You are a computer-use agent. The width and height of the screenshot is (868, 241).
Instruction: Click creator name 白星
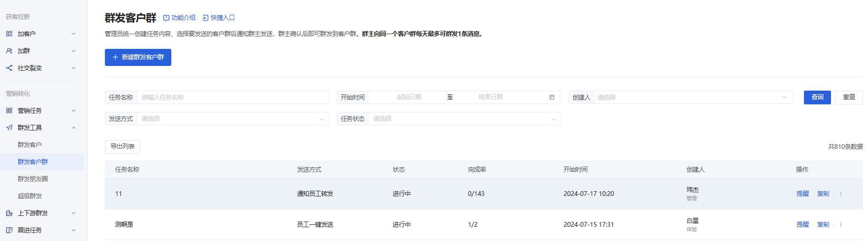[x=692, y=221]
